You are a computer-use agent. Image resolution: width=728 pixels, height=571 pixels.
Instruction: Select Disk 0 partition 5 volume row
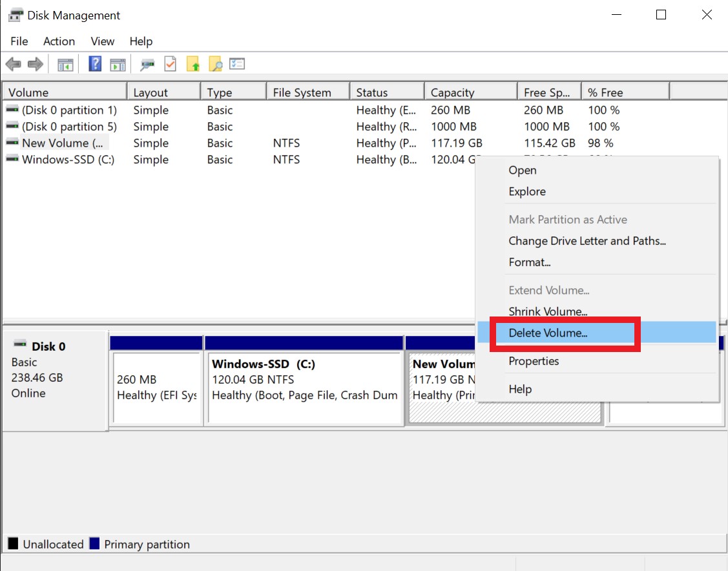[69, 127]
